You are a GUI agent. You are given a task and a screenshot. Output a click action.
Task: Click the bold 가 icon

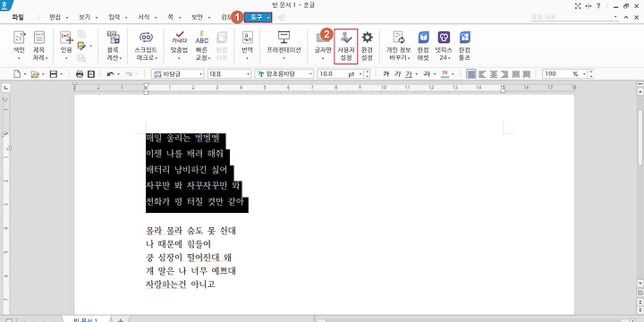(386, 74)
